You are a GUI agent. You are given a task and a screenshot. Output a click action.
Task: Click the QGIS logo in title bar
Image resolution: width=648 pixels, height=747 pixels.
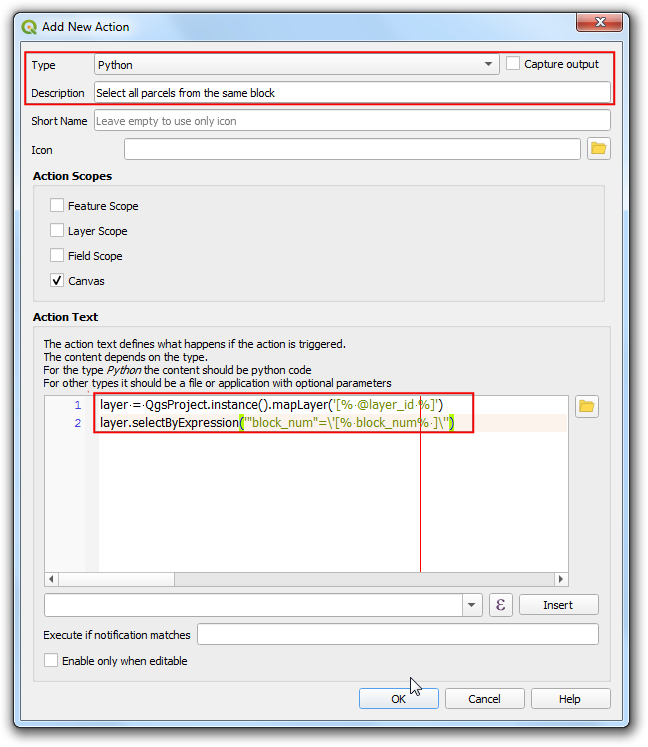coord(29,27)
